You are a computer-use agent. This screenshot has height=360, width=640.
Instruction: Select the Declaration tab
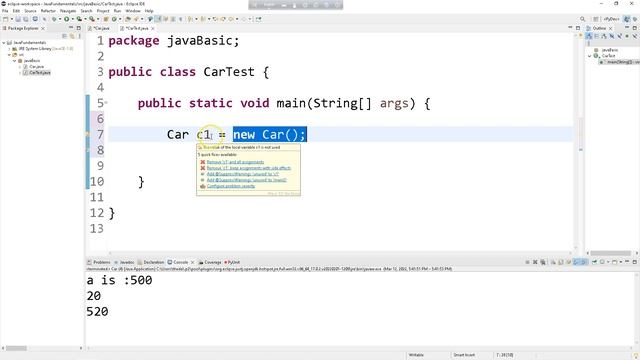pyautogui.click(x=151, y=262)
